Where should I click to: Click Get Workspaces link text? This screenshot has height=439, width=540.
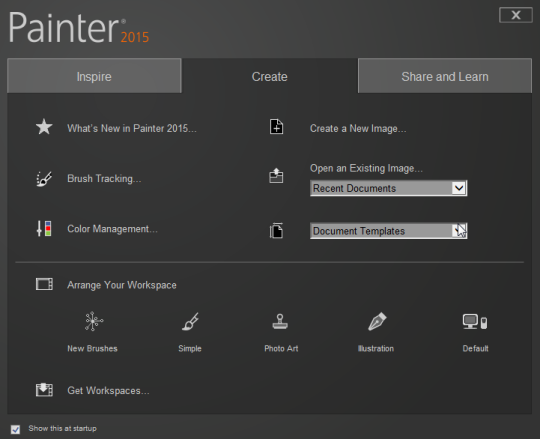(108, 391)
